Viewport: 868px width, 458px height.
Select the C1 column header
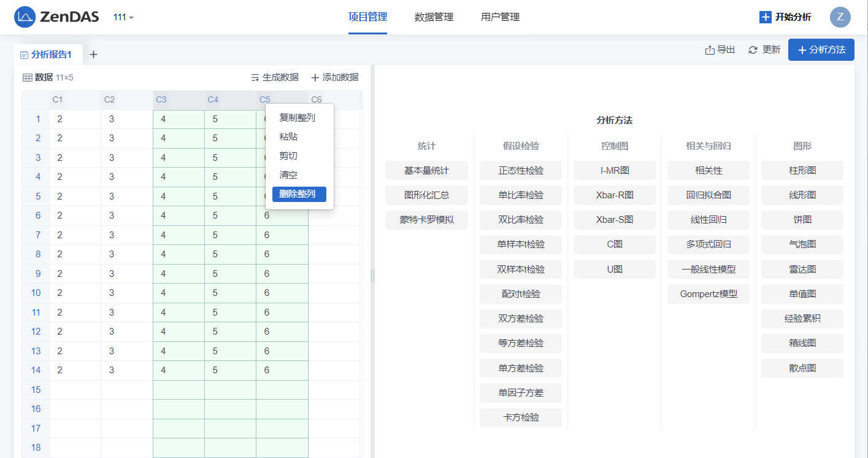click(x=58, y=99)
